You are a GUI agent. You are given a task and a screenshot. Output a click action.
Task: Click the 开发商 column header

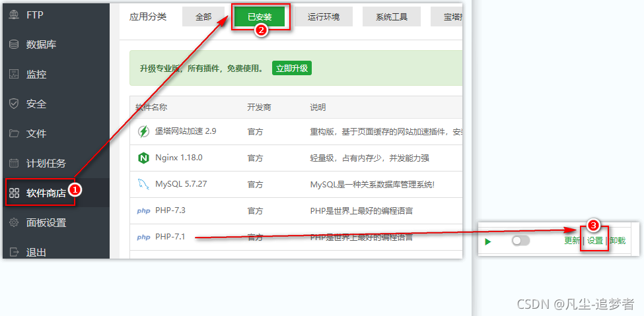click(259, 107)
